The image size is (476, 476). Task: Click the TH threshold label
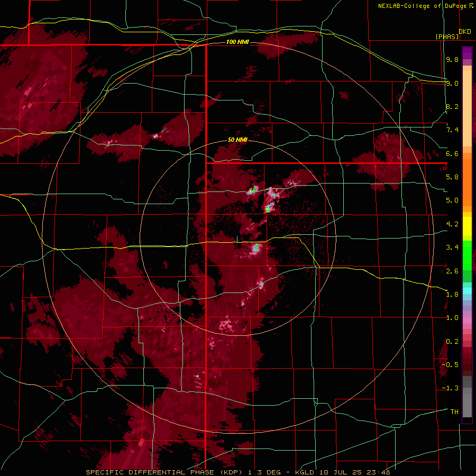[454, 412]
